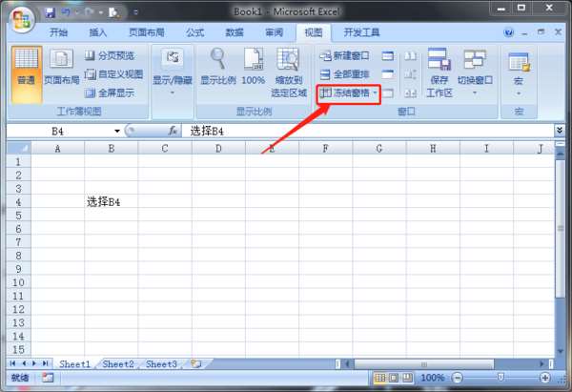Click the Name Box showing B4
The height and width of the screenshot is (392, 572).
click(58, 131)
